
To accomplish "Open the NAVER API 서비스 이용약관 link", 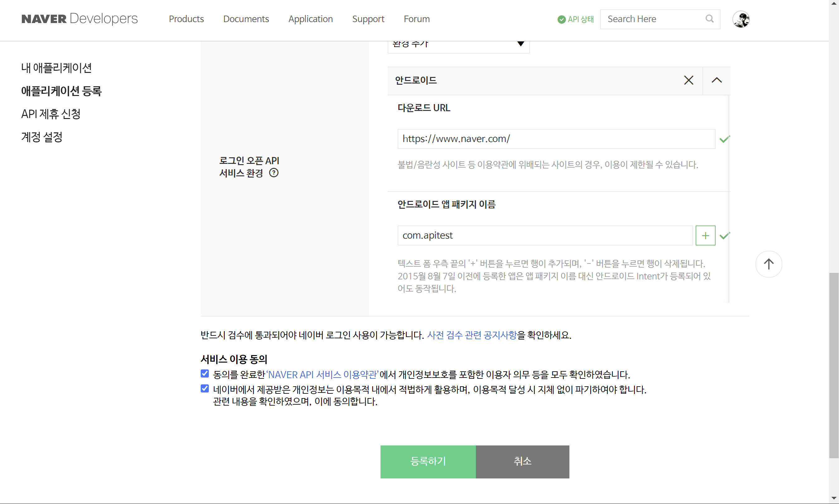I will 323,375.
